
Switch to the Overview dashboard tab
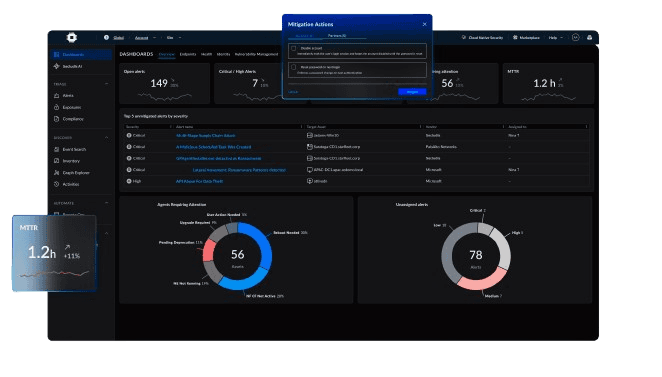coord(167,54)
